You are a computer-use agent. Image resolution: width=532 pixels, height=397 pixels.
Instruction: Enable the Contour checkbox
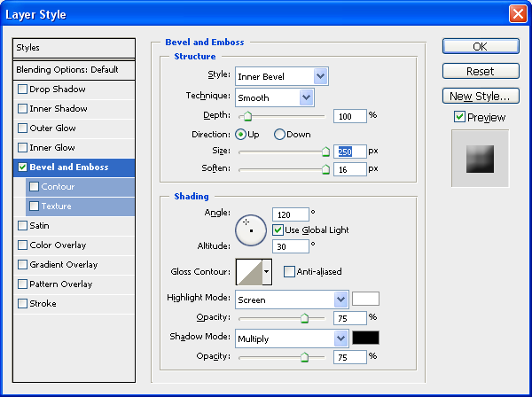(34, 186)
